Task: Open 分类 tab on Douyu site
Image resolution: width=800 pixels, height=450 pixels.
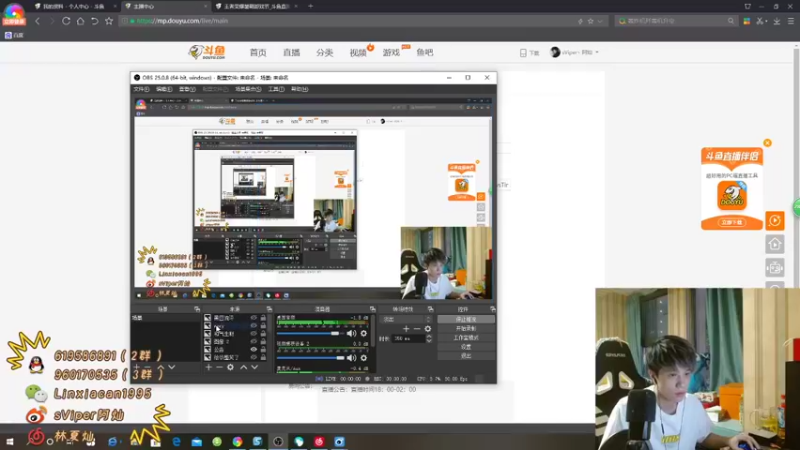Action: (324, 53)
